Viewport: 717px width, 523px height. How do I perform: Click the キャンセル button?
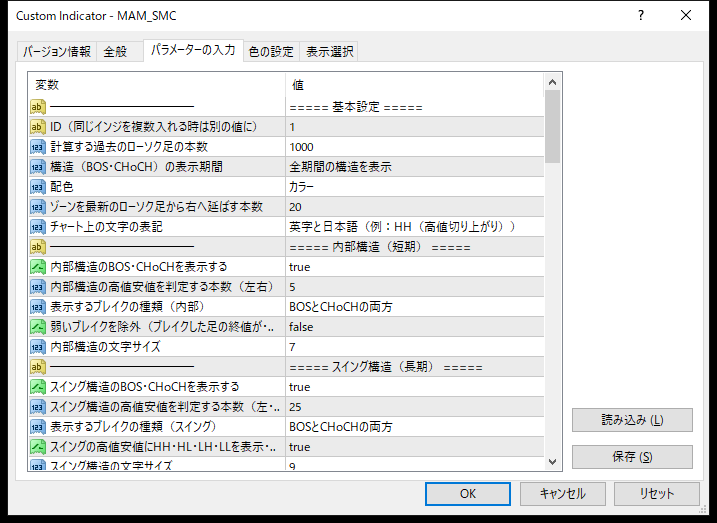[562, 494]
